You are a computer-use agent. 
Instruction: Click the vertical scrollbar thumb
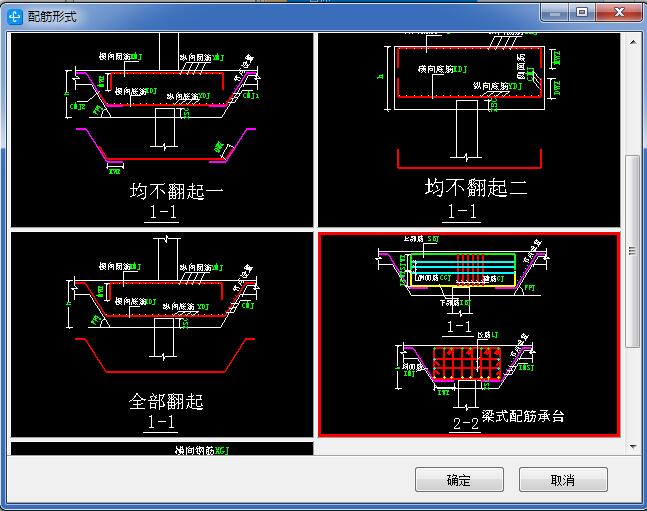(x=631, y=250)
